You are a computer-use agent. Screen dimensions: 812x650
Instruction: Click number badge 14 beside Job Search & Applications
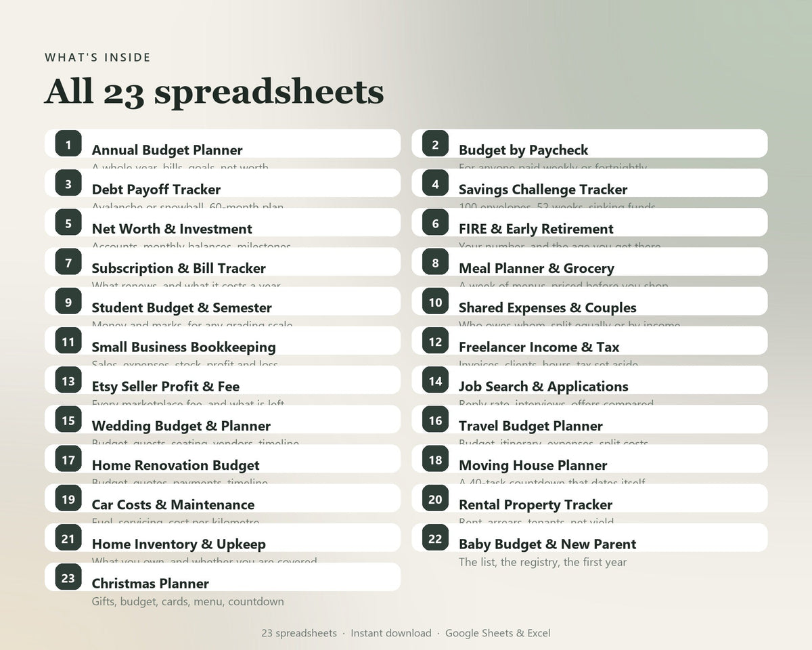[x=435, y=381]
